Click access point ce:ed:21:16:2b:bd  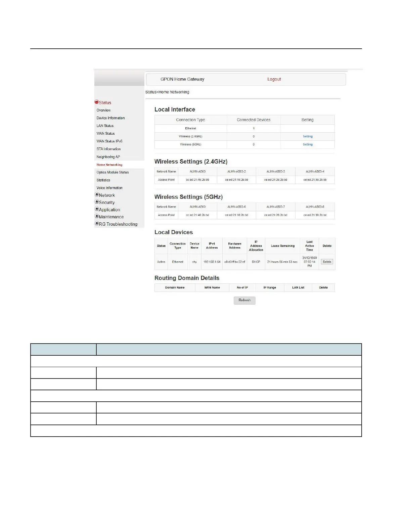pos(236,215)
